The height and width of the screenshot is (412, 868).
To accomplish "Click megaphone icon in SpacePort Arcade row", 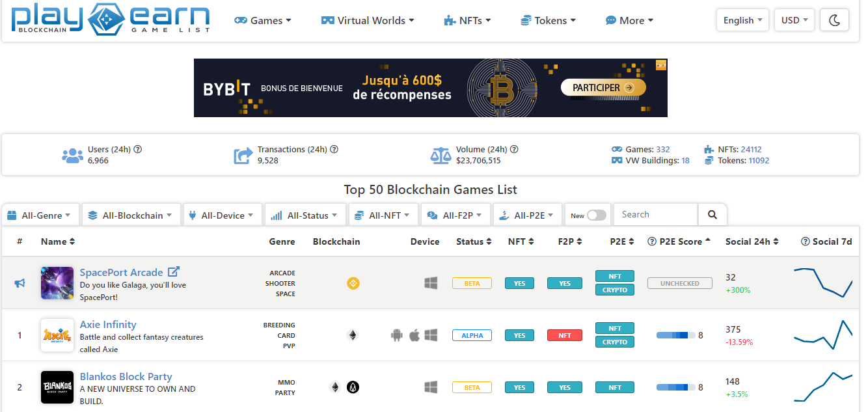I will pos(20,283).
